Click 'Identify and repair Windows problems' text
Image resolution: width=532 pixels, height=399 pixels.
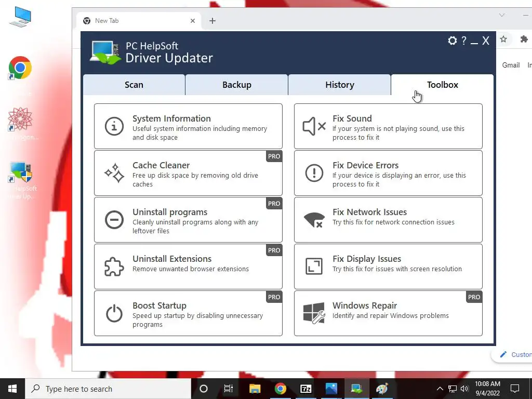(390, 315)
